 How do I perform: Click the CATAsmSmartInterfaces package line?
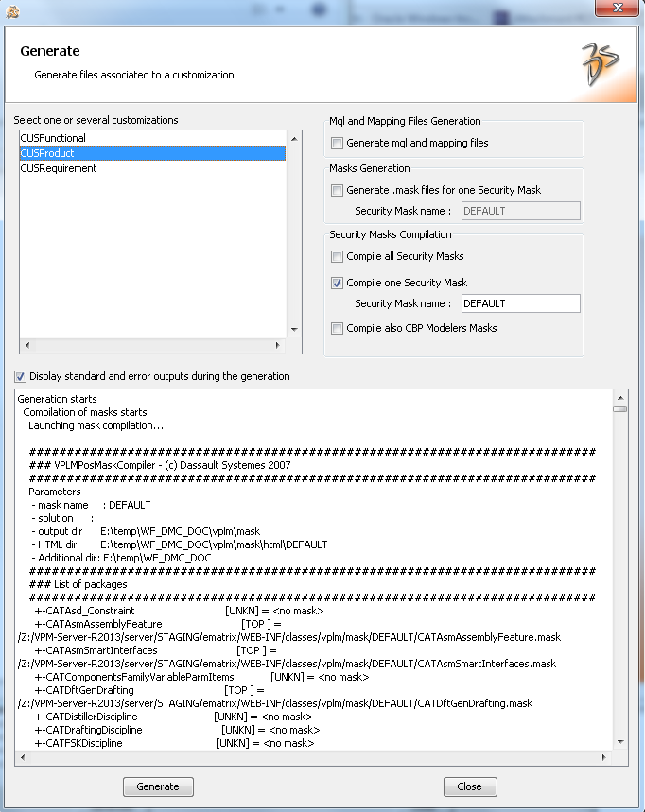(155, 651)
